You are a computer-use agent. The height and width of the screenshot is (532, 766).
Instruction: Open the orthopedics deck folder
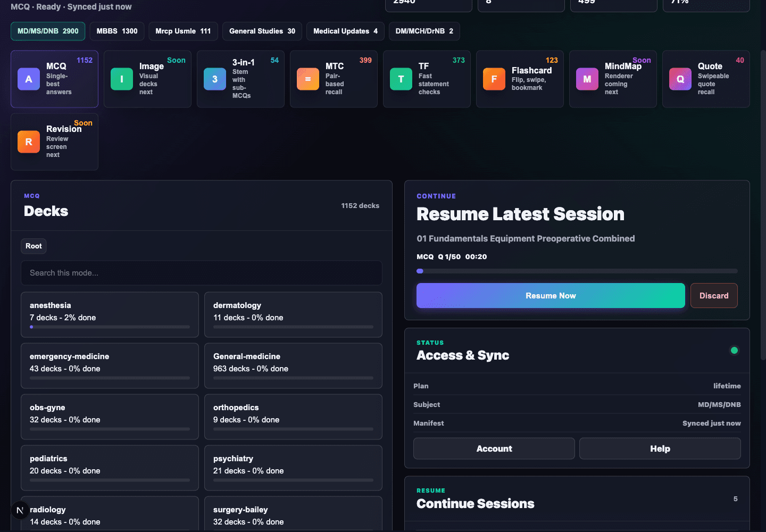tap(293, 417)
